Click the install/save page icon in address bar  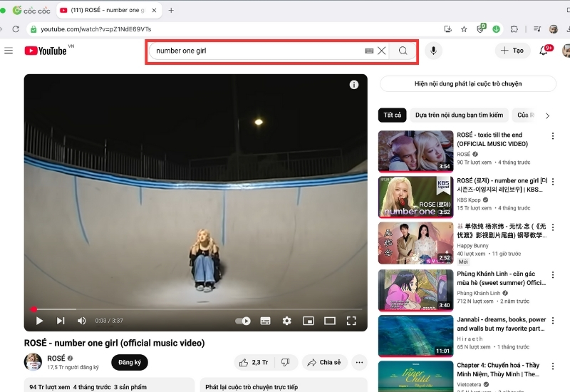click(448, 29)
